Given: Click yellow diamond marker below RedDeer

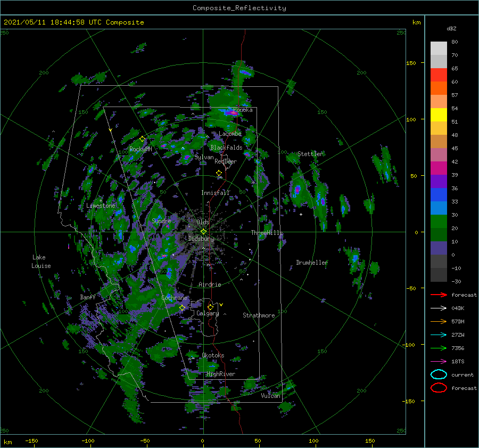Looking at the screenshot, I should (x=219, y=173).
